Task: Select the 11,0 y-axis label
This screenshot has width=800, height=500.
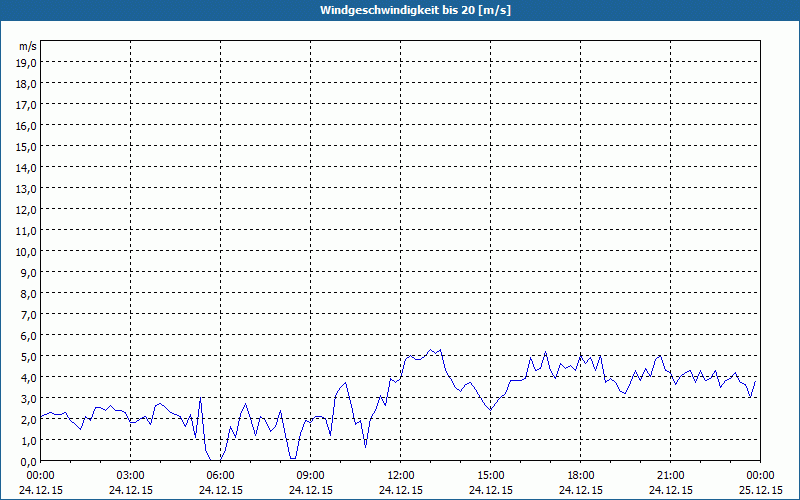Action: pos(26,231)
